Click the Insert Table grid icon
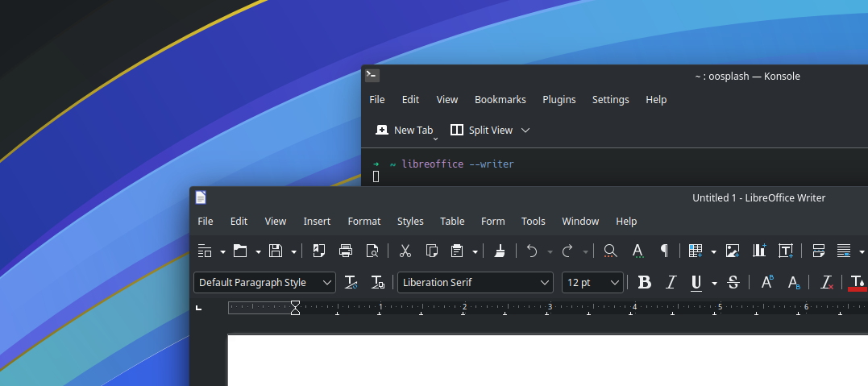 pos(696,251)
